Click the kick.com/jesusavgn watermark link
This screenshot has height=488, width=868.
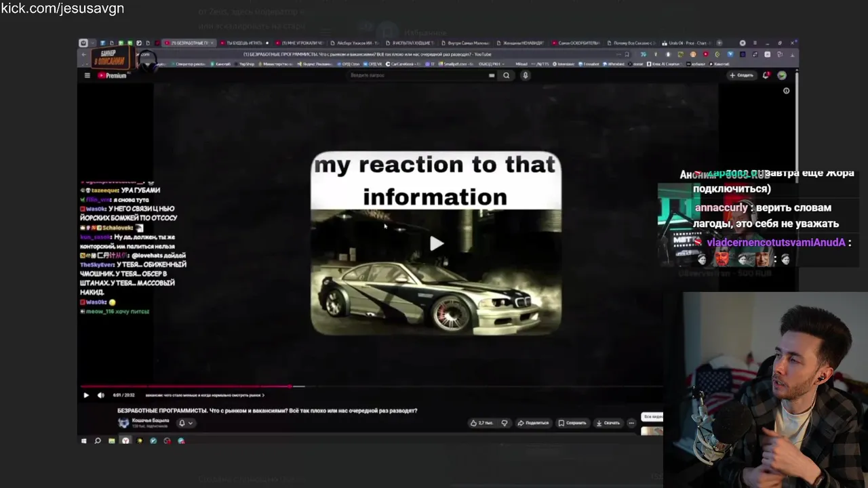(62, 9)
